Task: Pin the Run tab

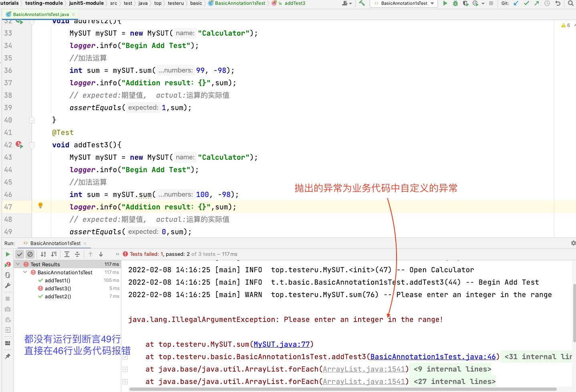Action: [8, 356]
